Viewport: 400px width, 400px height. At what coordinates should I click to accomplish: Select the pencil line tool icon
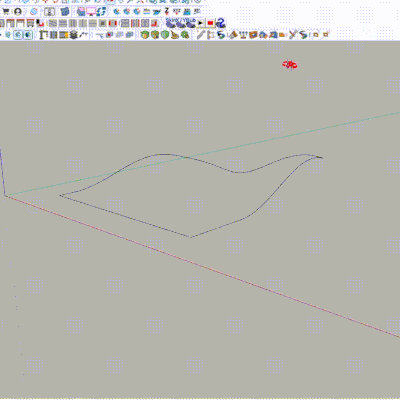pos(200,34)
